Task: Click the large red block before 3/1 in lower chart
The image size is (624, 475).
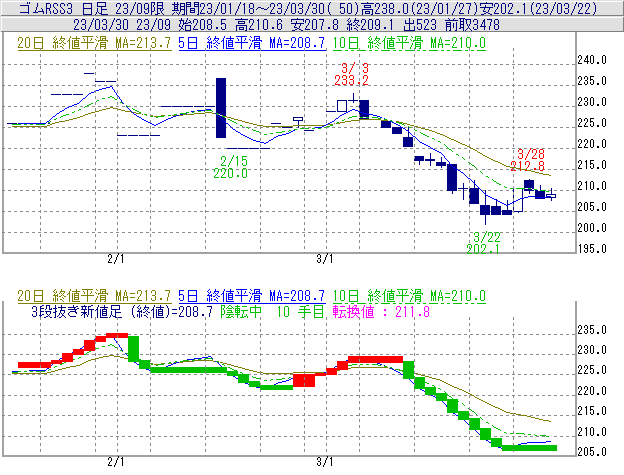Action: click(x=304, y=380)
